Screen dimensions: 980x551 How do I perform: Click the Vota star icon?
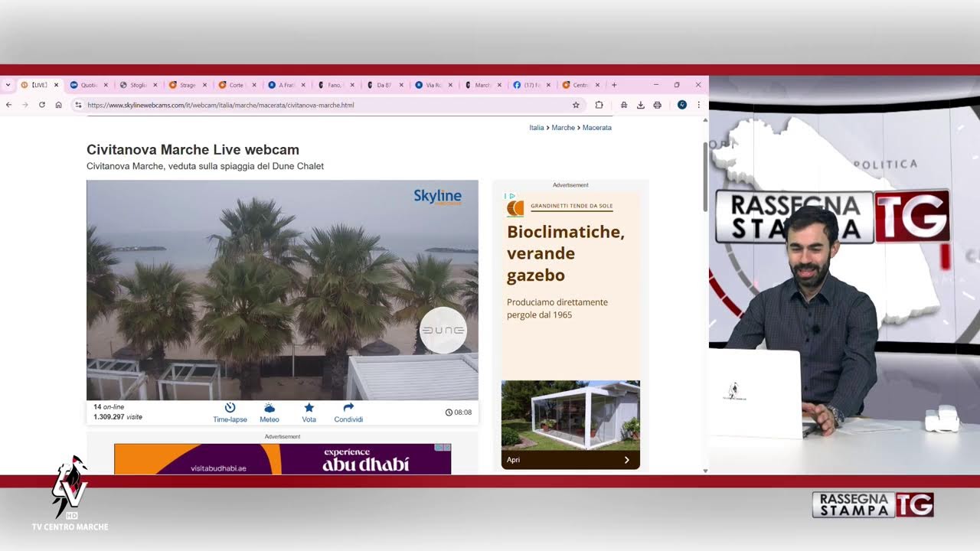pyautogui.click(x=309, y=408)
